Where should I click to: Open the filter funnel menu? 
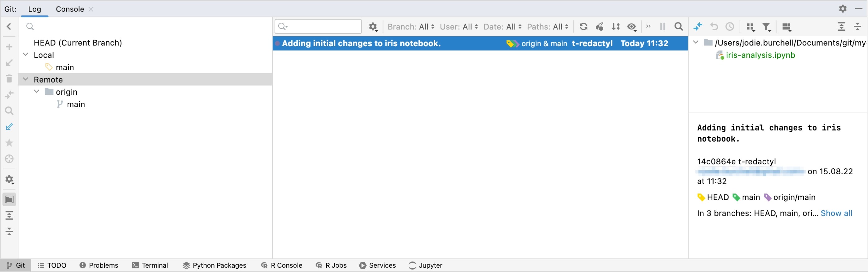tap(767, 26)
